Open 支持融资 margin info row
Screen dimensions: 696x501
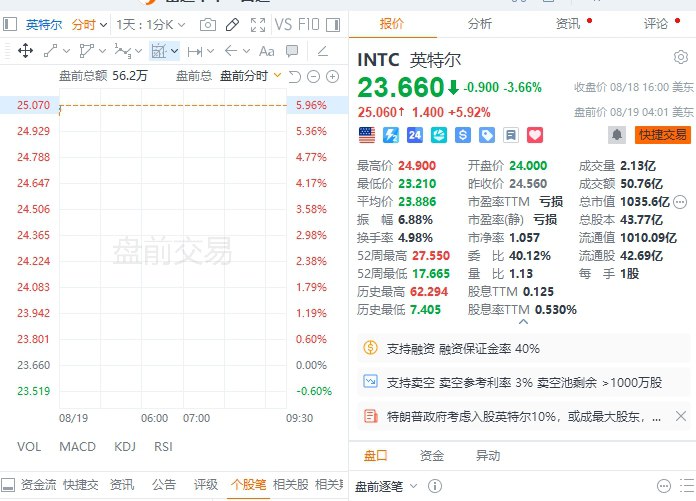click(524, 348)
